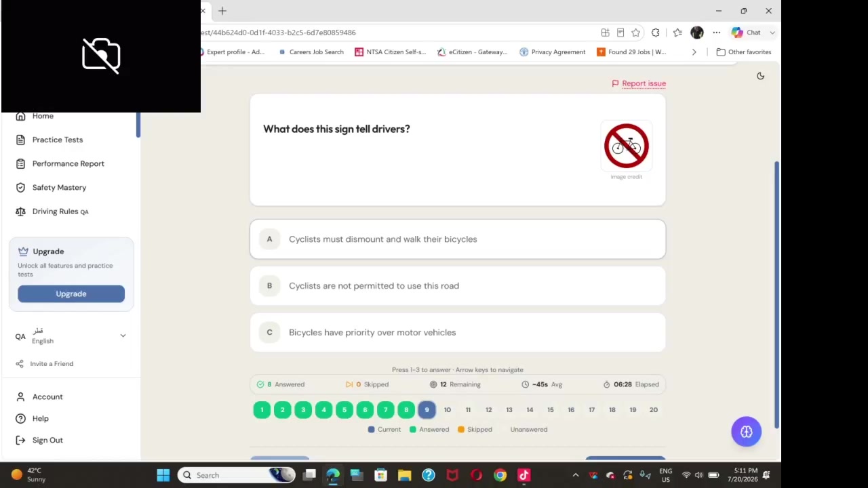Viewport: 868px width, 488px height.
Task: Open Practice Tests in the sidebar
Action: (x=58, y=140)
